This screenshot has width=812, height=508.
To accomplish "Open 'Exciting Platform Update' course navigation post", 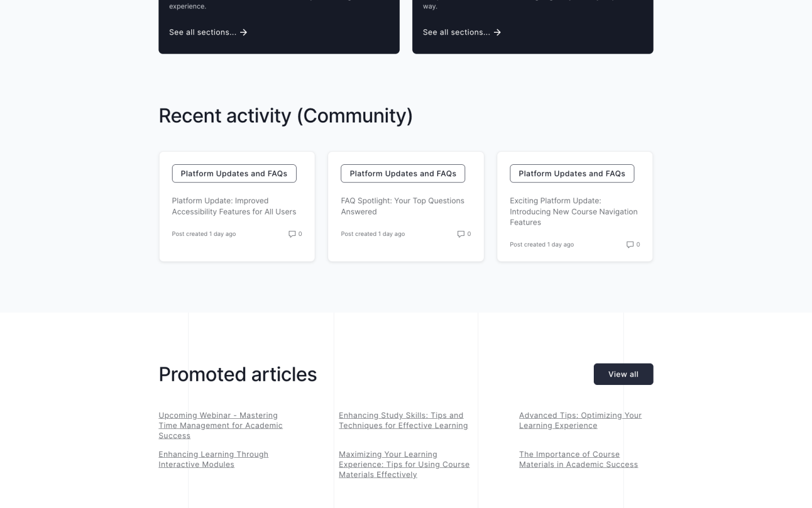I will [x=573, y=212].
